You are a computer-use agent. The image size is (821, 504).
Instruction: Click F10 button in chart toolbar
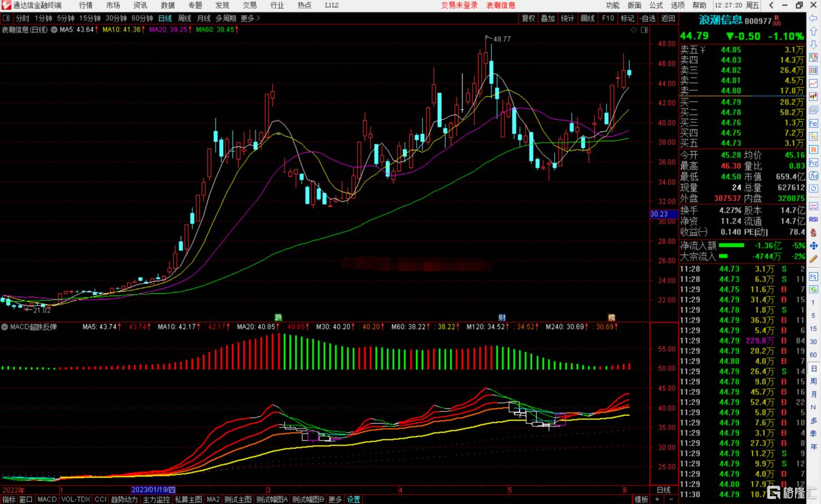[608, 19]
